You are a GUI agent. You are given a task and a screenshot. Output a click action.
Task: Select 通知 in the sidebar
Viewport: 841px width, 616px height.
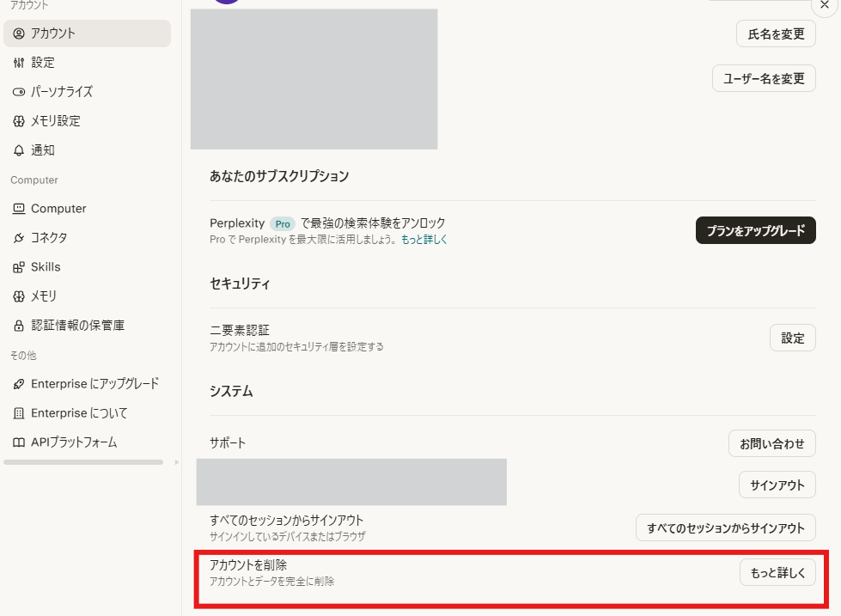(87, 150)
